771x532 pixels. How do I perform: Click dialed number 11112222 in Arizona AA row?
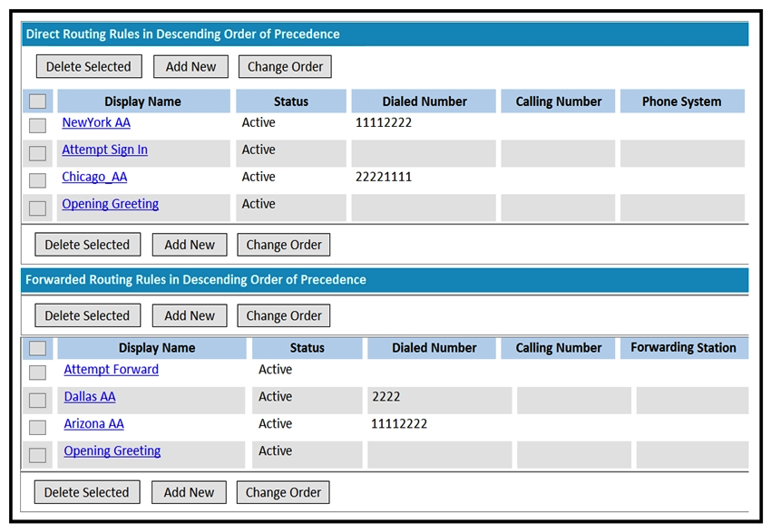click(x=399, y=423)
